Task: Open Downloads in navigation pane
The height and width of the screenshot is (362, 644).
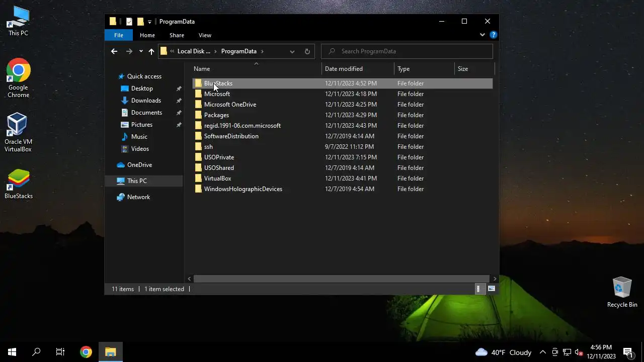Action: 146,101
